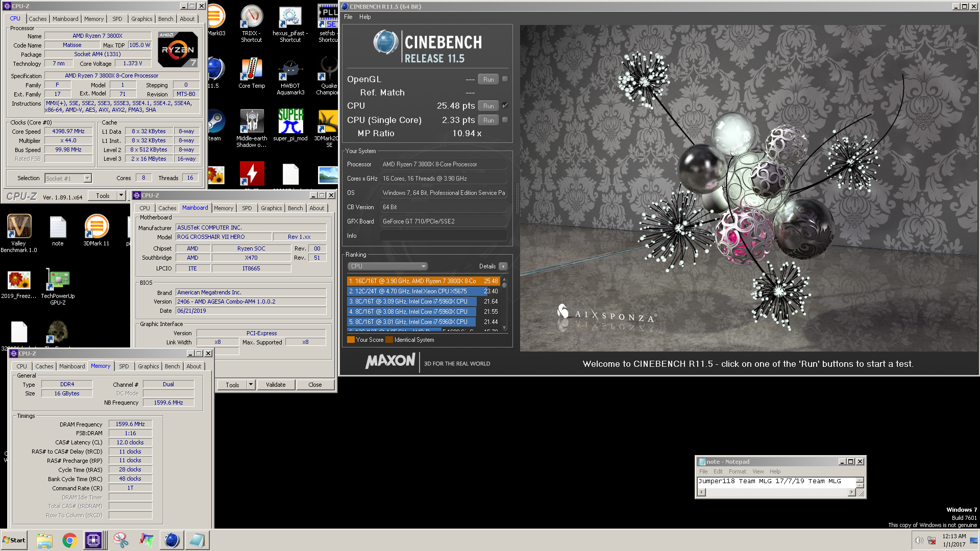Toggle the OpenGL test checkbox
Viewport: 980px width, 551px height.
tap(505, 79)
